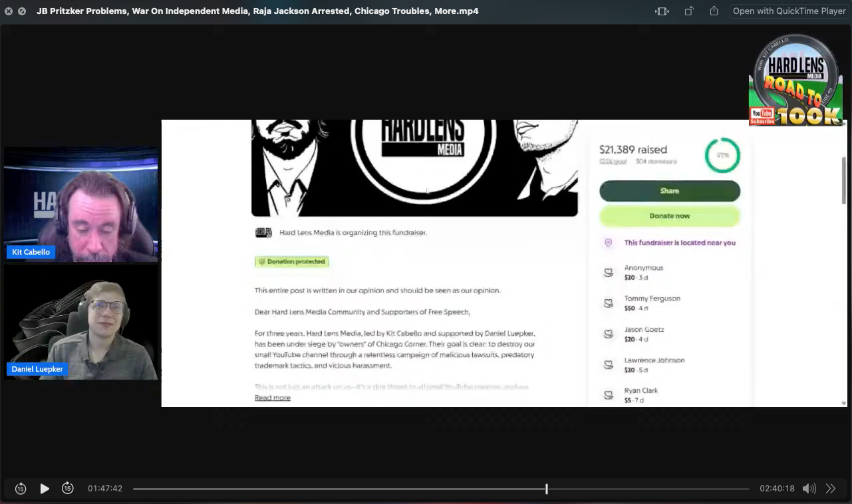Click the 97% progress ring

(x=722, y=156)
